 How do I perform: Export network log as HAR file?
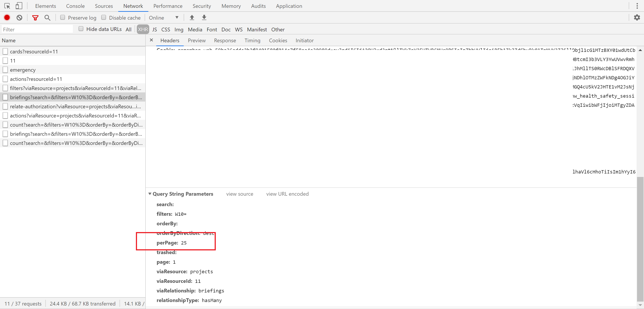coord(204,17)
